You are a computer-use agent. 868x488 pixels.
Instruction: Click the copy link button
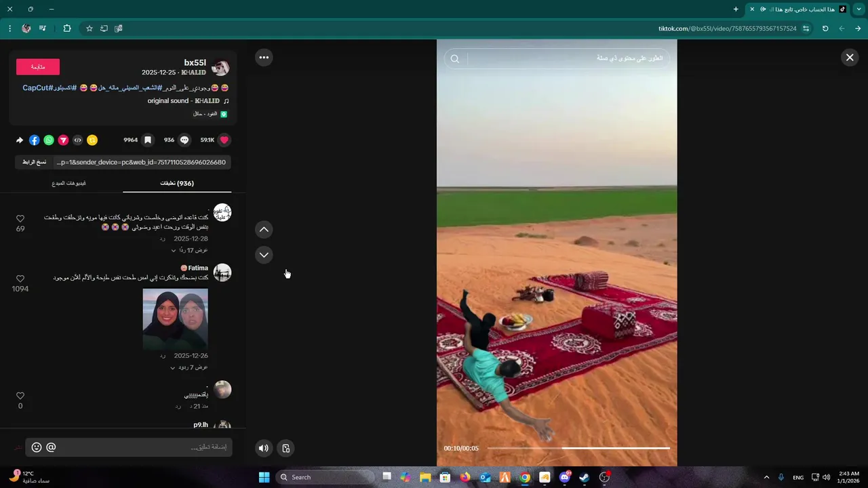point(34,162)
